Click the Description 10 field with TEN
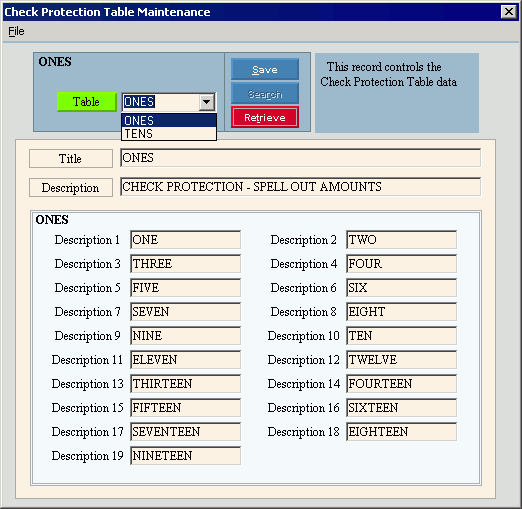Viewport: 522px width, 509px height. [401, 336]
